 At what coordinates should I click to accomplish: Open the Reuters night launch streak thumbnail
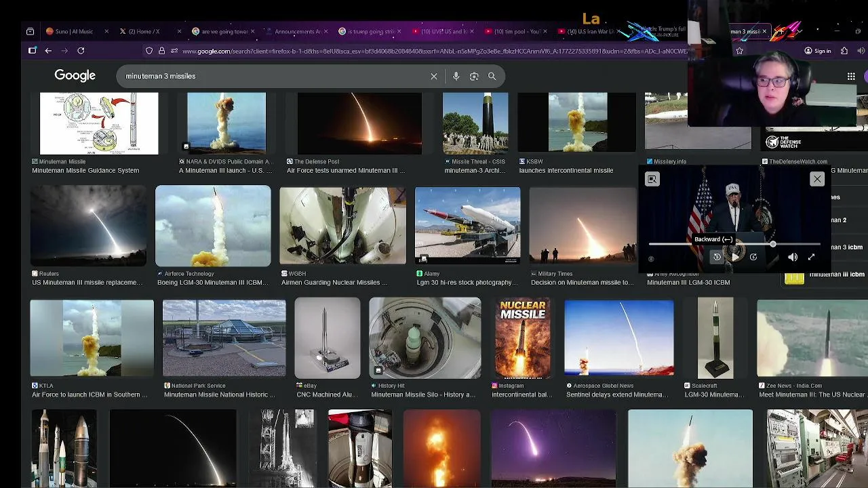click(88, 226)
